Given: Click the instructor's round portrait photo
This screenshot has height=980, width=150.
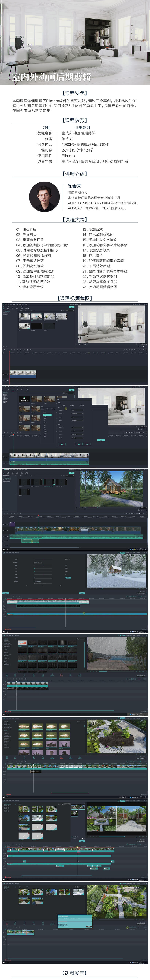Looking at the screenshot, I should [x=45, y=197].
